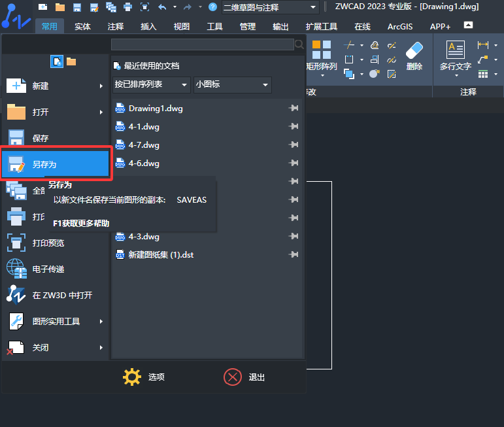Show recent documents view icon

[57, 61]
